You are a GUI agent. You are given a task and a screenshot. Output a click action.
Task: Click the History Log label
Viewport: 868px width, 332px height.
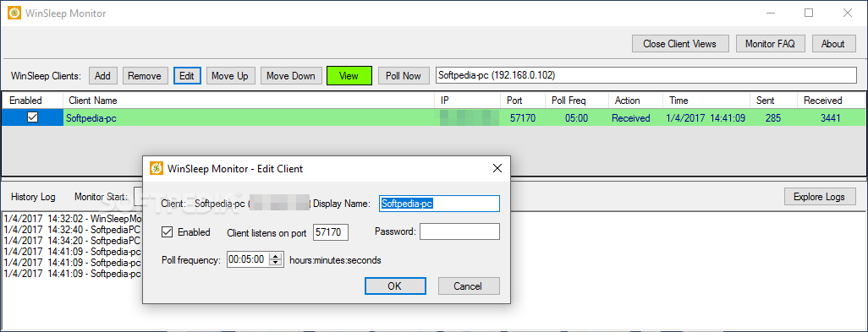pos(33,197)
